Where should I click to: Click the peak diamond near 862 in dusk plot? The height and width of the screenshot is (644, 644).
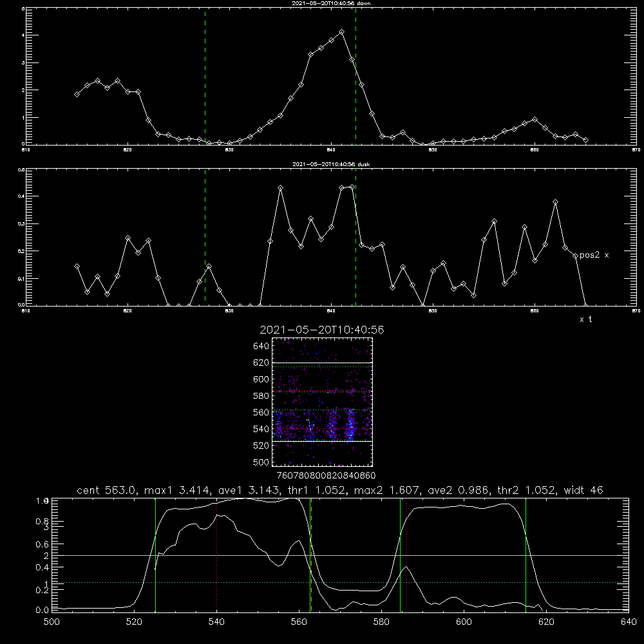(555, 202)
